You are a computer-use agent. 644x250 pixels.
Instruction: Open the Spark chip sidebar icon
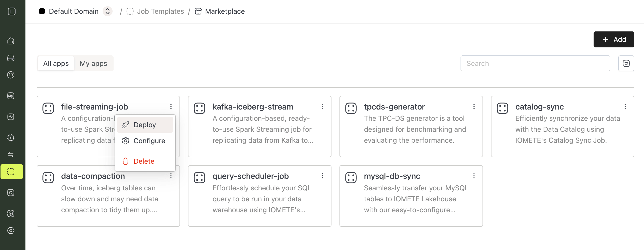tap(11, 137)
